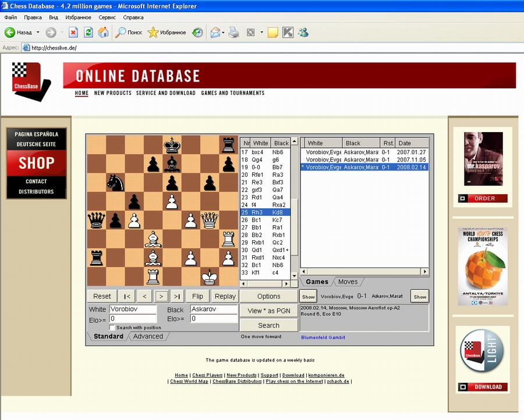
Task: Switch to the Moves tab
Action: [x=348, y=282]
